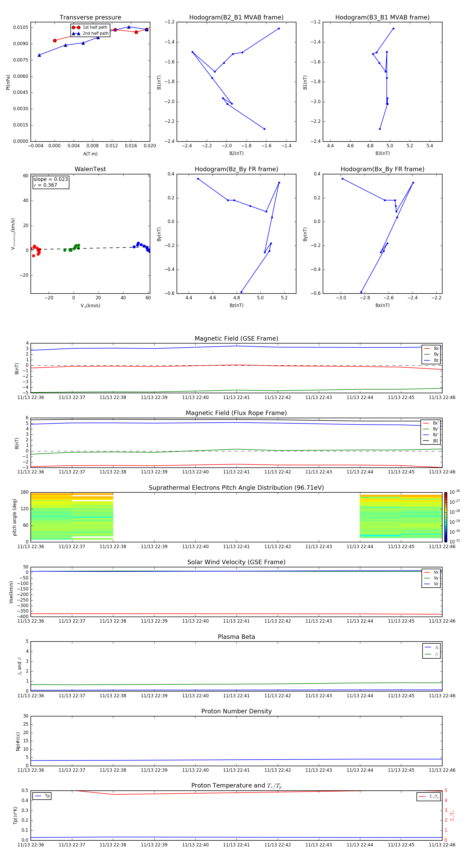Click the leftmost blue triangle in Transverse pressure
The height and width of the screenshot is (868, 473).
pos(39,55)
